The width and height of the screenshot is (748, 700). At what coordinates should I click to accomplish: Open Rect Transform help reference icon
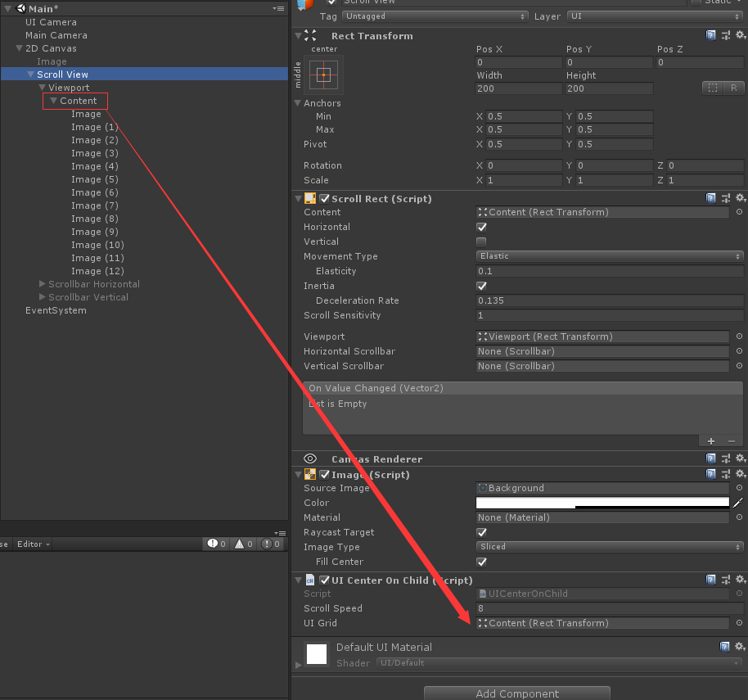point(711,35)
